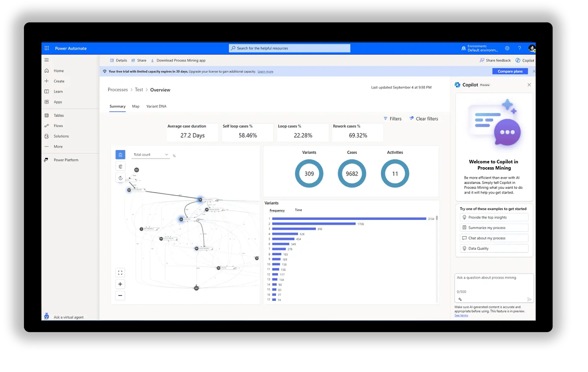Select the frequency view map icon

click(x=120, y=155)
